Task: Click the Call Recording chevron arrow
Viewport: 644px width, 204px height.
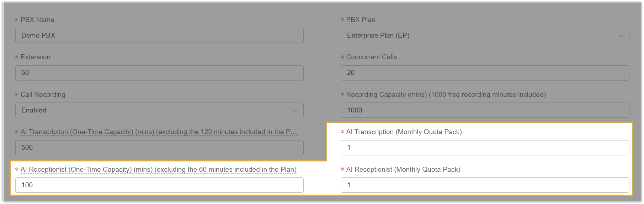Action: click(295, 110)
